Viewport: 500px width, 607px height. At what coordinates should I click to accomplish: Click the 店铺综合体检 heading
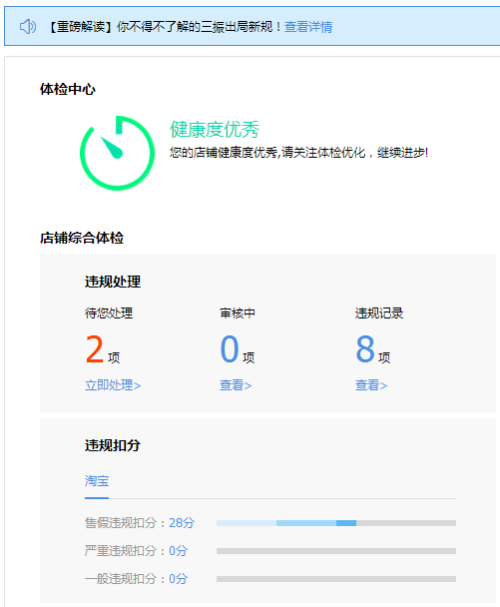pos(82,238)
